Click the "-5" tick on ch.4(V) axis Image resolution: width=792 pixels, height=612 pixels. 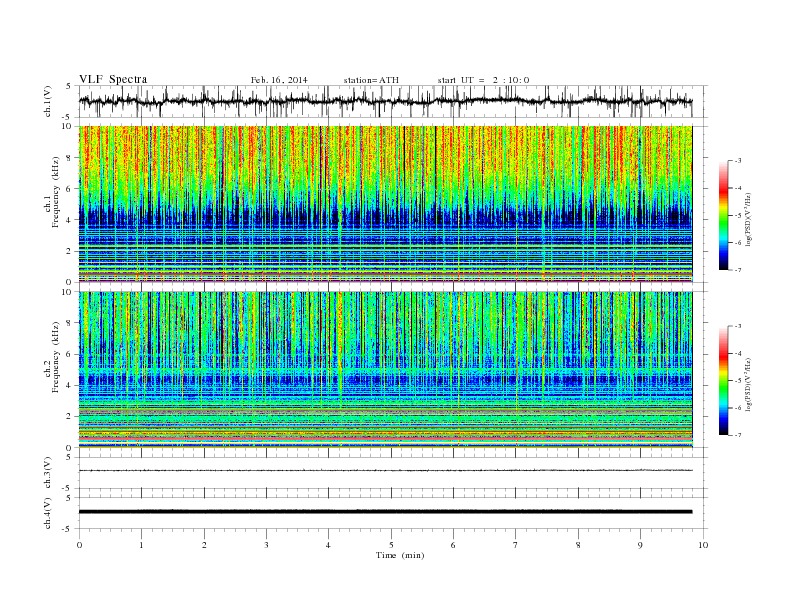(68, 529)
